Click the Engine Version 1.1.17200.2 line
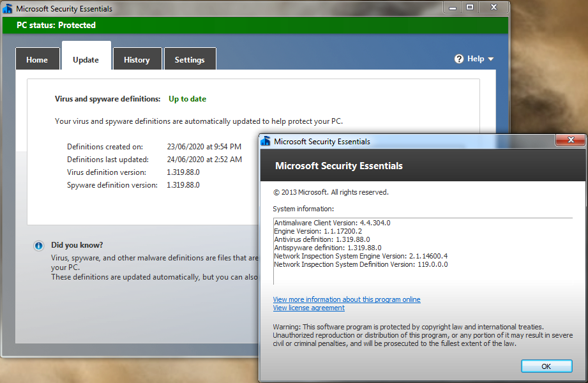Viewport: 588px width, 383px height. click(x=318, y=231)
